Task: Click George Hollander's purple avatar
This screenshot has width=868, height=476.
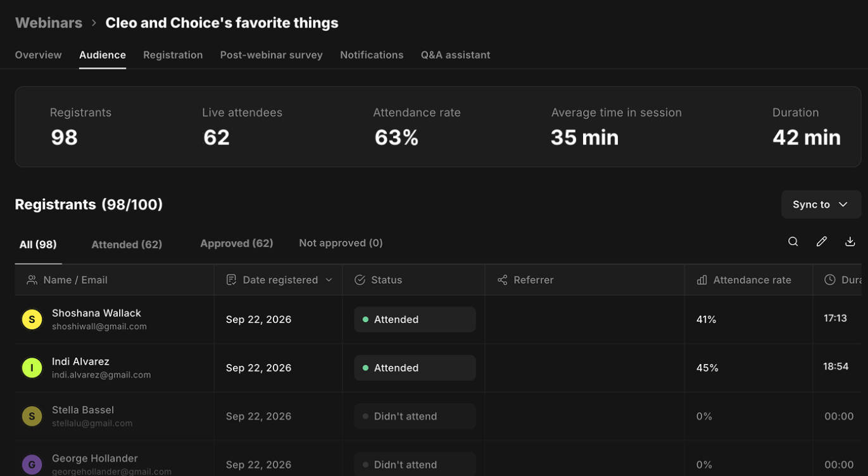Action: 32,465
